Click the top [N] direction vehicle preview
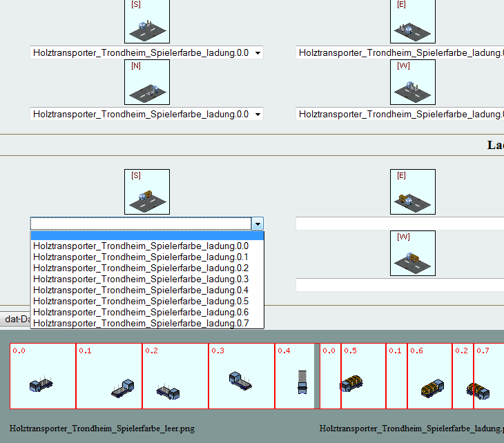 click(x=147, y=82)
